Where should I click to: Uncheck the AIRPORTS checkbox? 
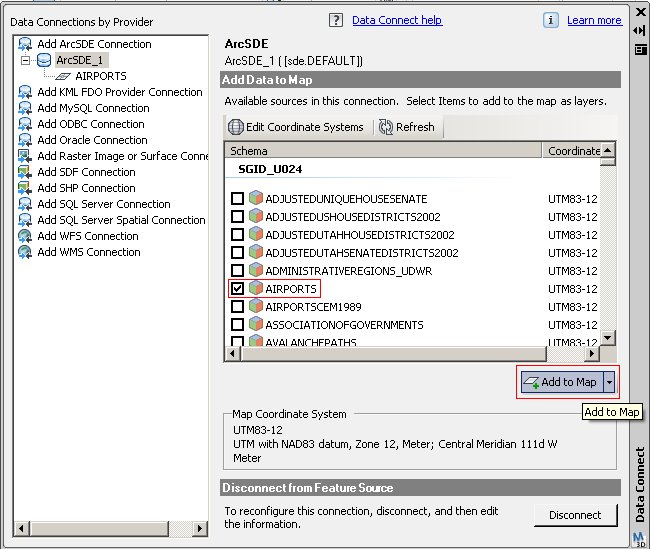click(x=237, y=289)
